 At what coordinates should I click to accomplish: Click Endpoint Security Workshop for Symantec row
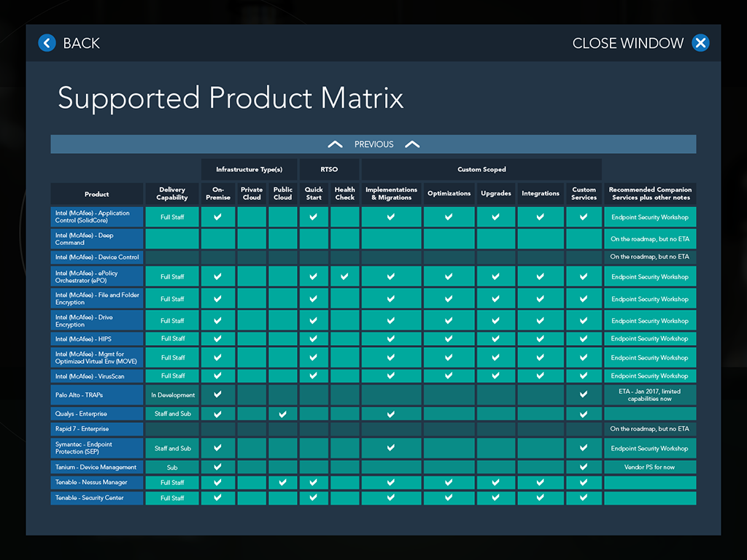coord(650,448)
